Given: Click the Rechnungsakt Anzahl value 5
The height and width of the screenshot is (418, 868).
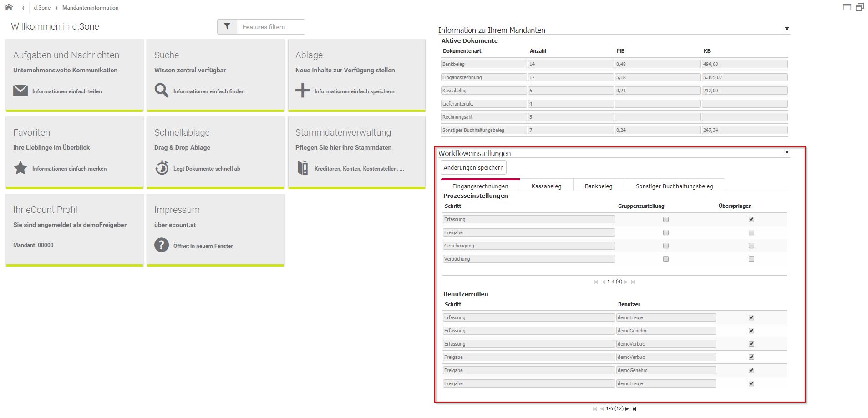Looking at the screenshot, I should 571,117.
